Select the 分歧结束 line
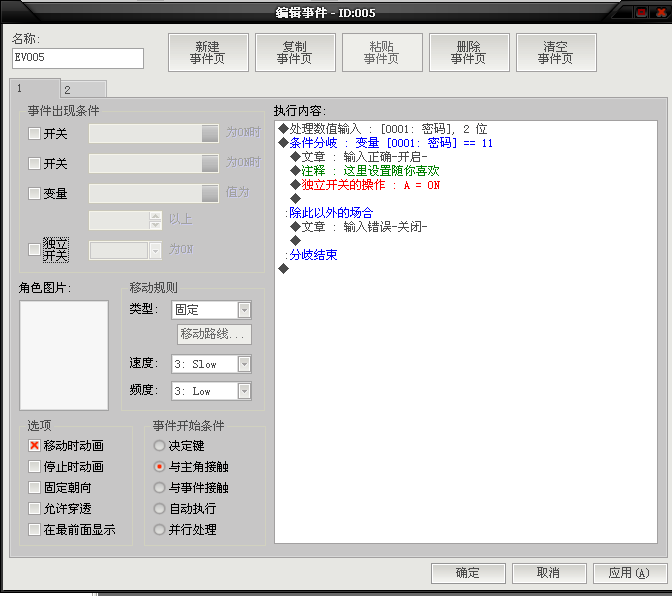This screenshot has width=672, height=596. (x=311, y=255)
